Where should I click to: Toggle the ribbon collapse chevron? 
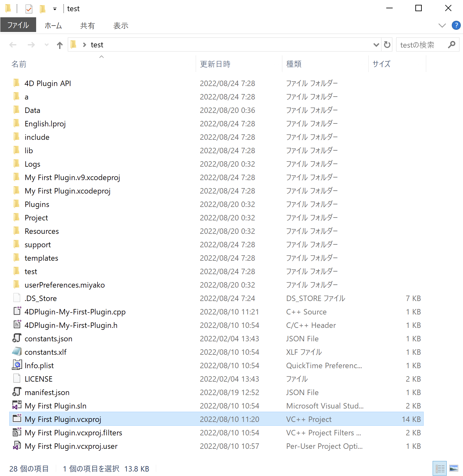tap(442, 25)
